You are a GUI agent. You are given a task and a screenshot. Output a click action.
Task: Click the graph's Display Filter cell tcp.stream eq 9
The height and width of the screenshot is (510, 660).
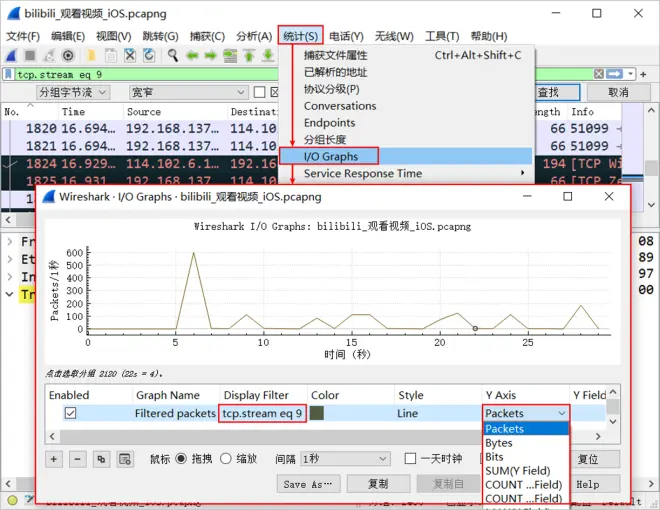pos(262,413)
